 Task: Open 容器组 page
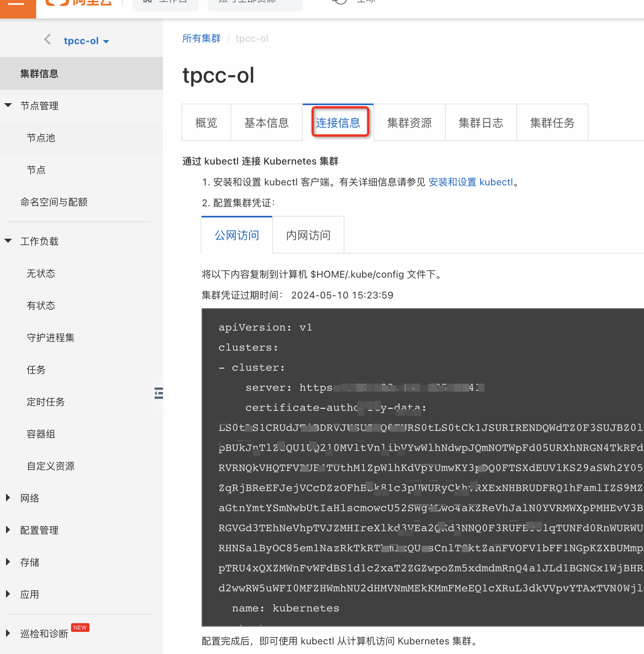[41, 434]
